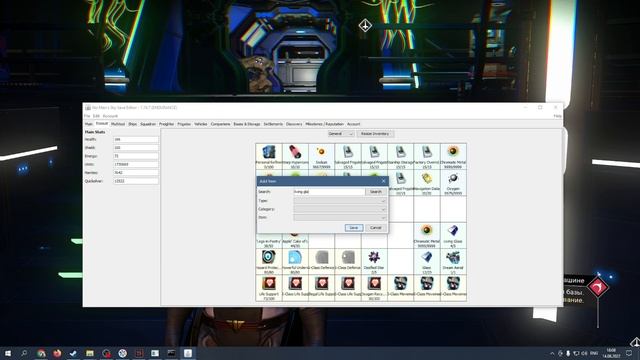Image resolution: width=640 pixels, height=360 pixels.
Task: Select the Legs-in-Pastry food slot
Action: pos(269,241)
